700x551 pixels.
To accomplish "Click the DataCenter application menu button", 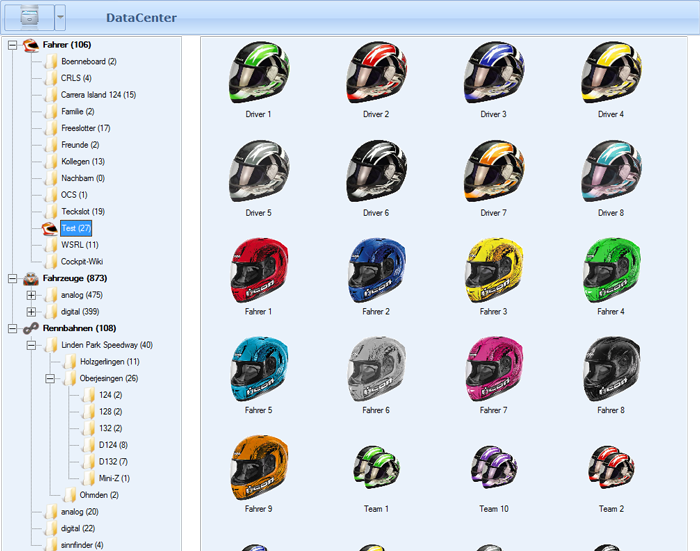I will coord(29,17).
